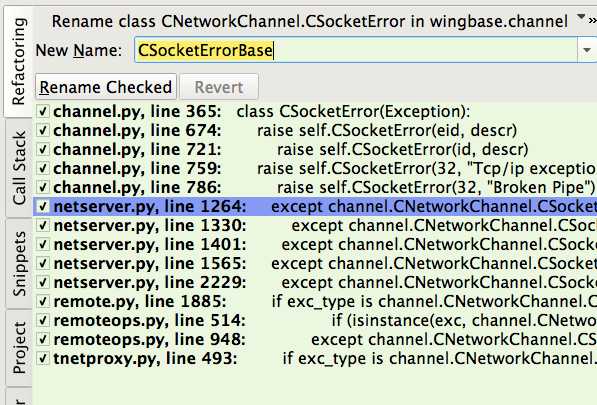This screenshot has height=405, width=597.
Task: Show more panel options via double-chevron
Action: click(593, 21)
